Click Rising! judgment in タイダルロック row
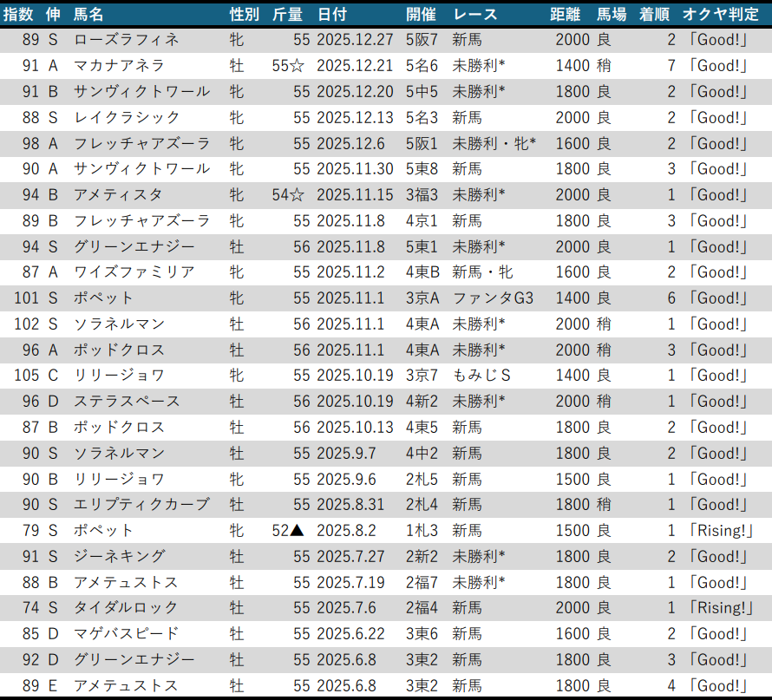The width and height of the screenshot is (772, 700). click(718, 608)
